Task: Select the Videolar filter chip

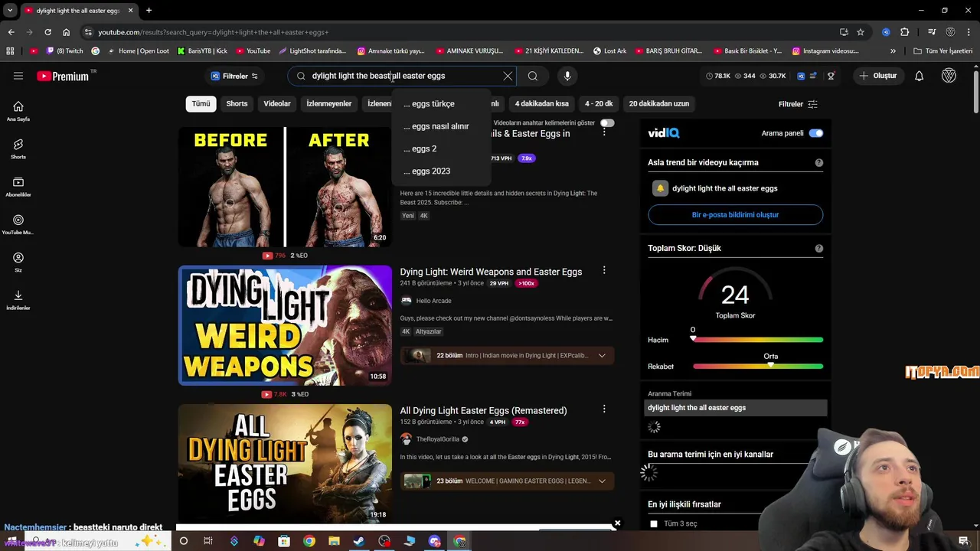Action: (x=277, y=103)
